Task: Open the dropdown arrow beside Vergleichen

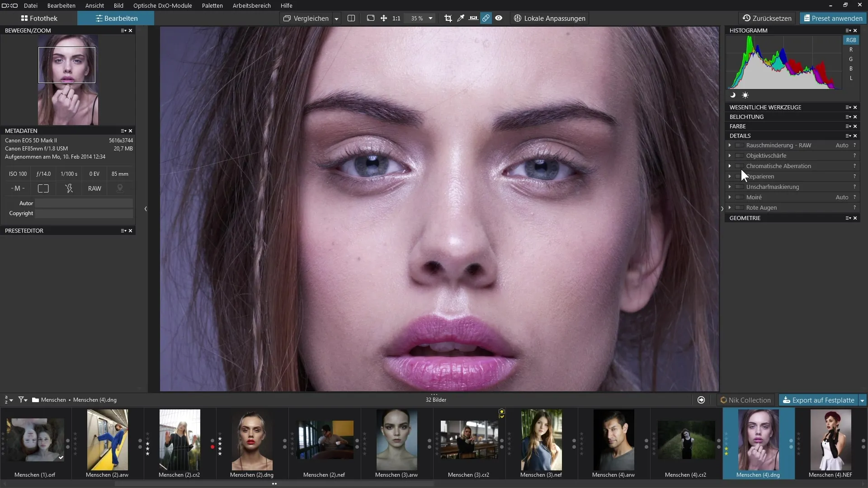Action: click(336, 19)
